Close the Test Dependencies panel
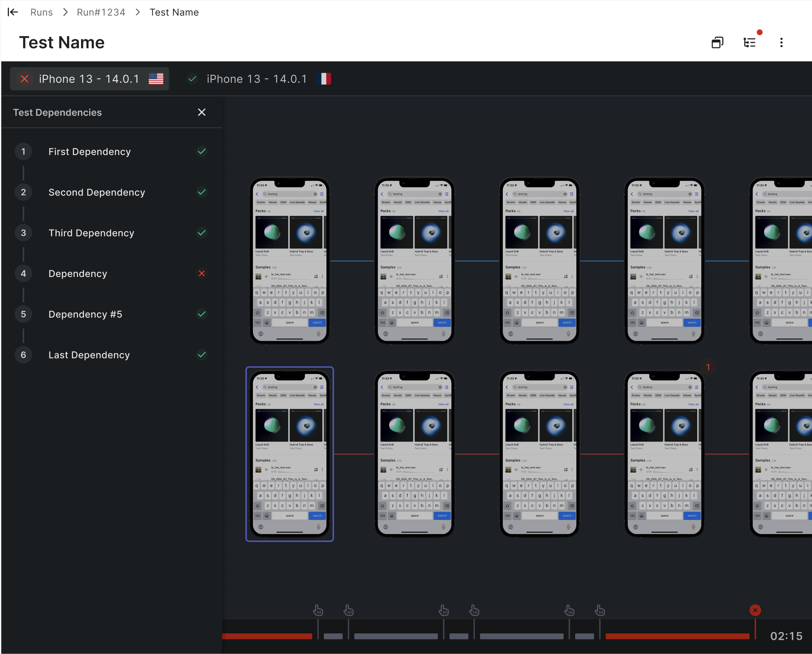Screen dimensions: 812x654 202,112
